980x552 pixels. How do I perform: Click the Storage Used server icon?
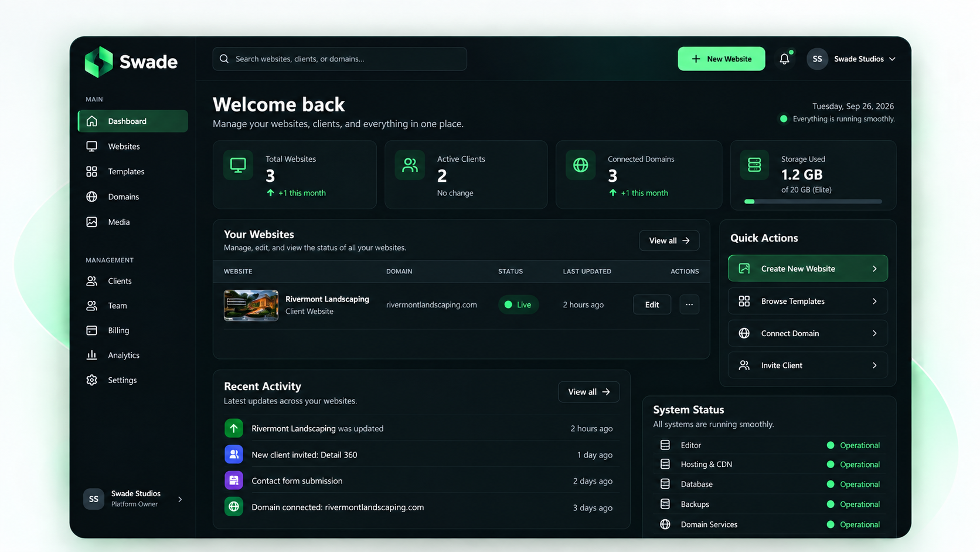(x=754, y=165)
